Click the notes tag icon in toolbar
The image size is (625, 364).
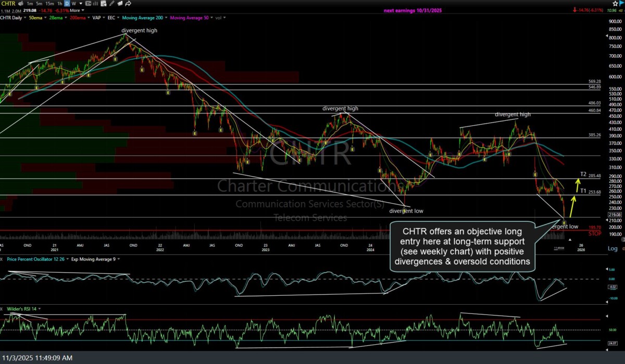pyautogui.click(x=120, y=4)
